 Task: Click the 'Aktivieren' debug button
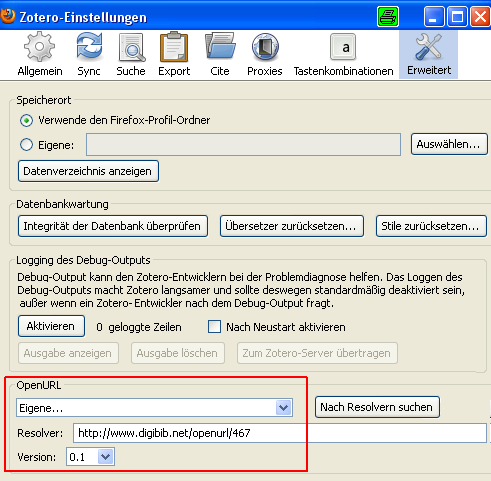pyautogui.click(x=51, y=326)
